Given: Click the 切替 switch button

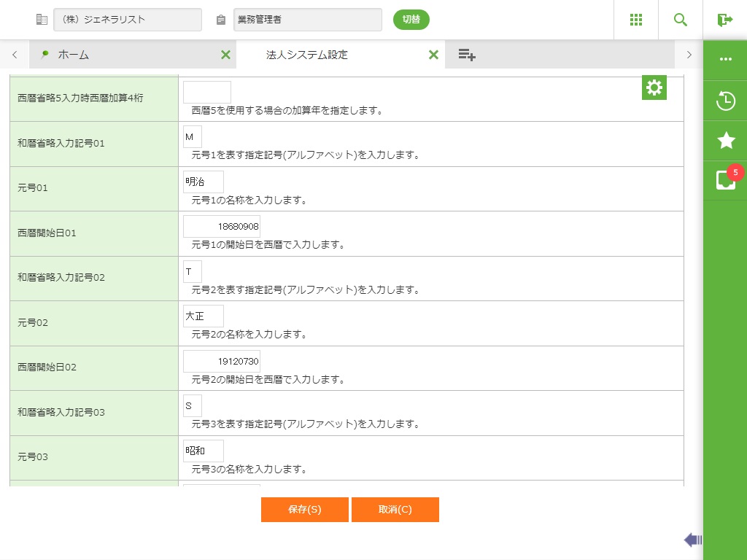Looking at the screenshot, I should 411,20.
